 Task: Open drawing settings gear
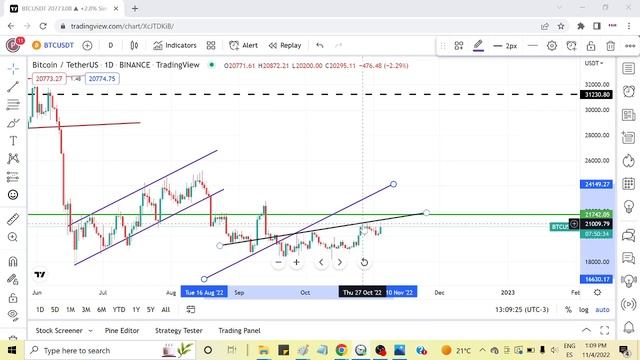click(x=552, y=46)
